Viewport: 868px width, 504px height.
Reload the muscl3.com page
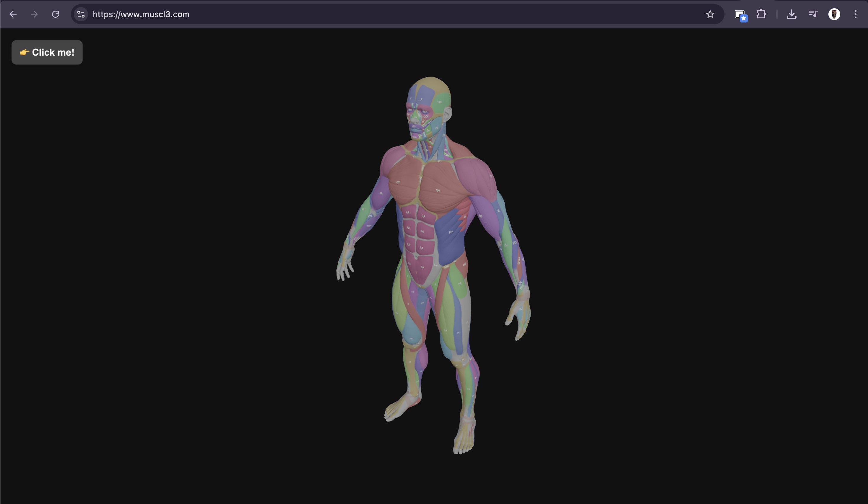click(56, 14)
